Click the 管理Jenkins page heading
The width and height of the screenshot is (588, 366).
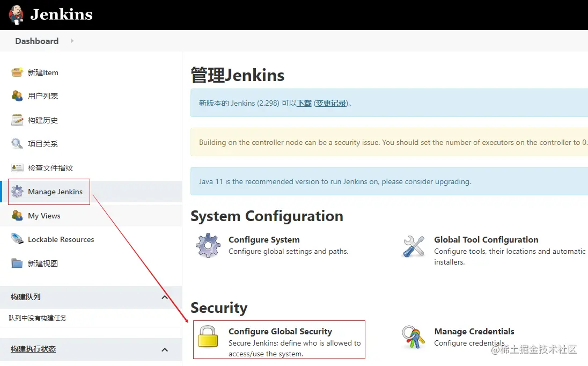pyautogui.click(x=237, y=75)
